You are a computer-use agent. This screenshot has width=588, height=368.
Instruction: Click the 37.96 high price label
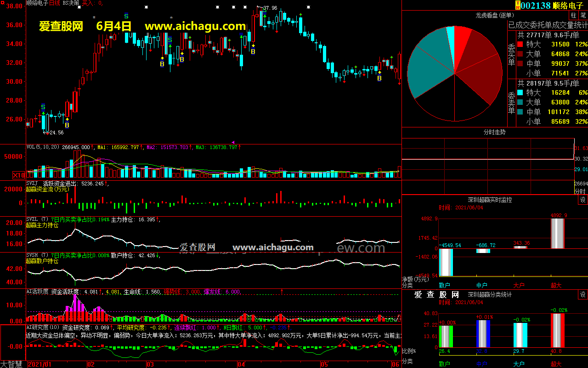270,8
